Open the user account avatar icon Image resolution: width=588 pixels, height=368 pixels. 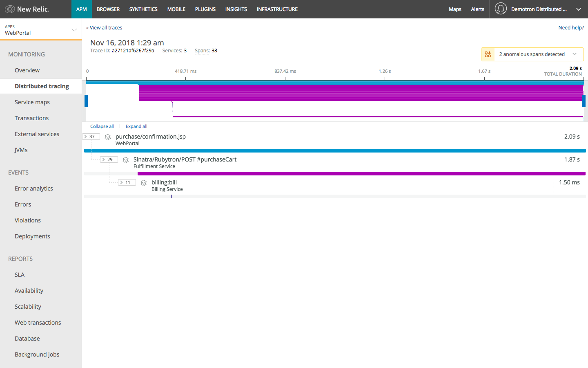501,9
